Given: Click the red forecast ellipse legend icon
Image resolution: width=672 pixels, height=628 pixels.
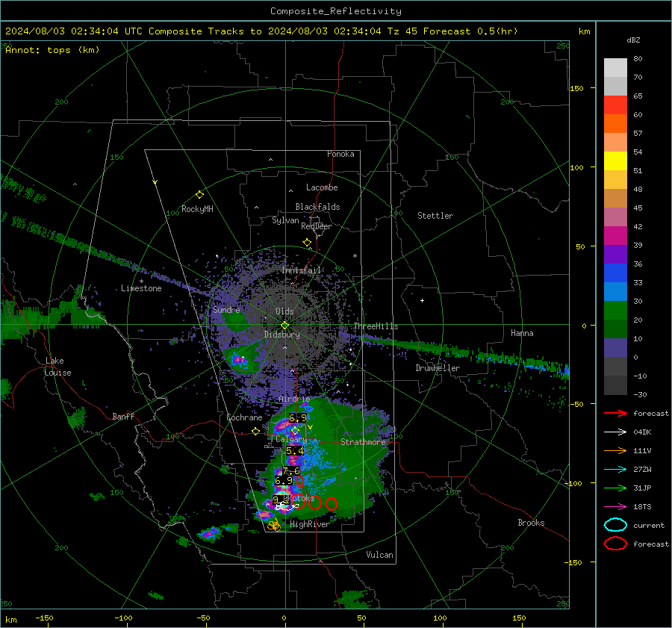Looking at the screenshot, I should [x=615, y=544].
